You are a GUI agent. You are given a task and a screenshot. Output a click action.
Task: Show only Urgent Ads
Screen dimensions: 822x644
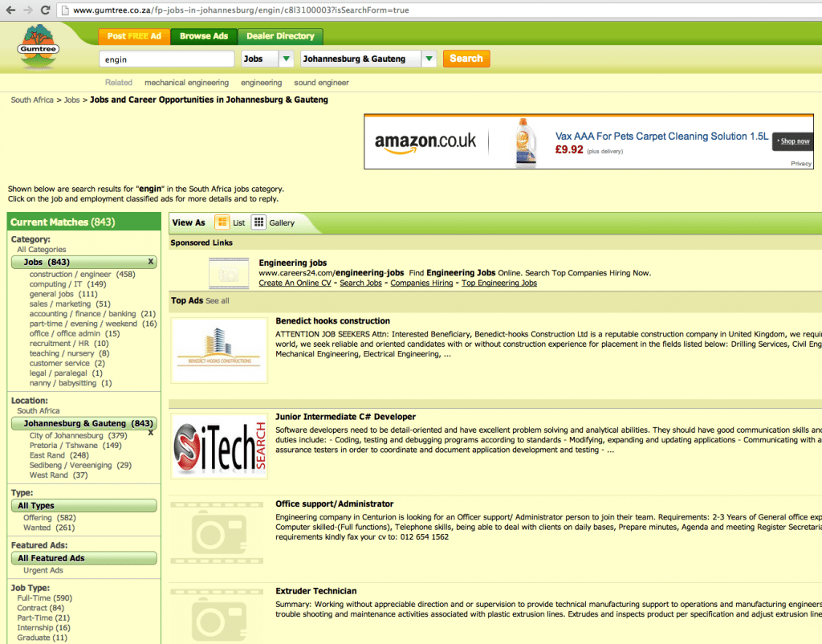(x=43, y=570)
